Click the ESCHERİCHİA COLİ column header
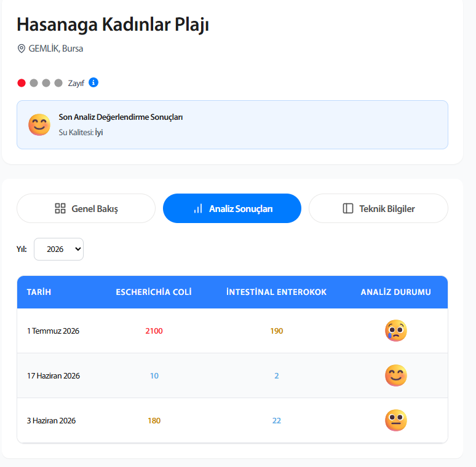The width and height of the screenshot is (476, 467). 154,292
